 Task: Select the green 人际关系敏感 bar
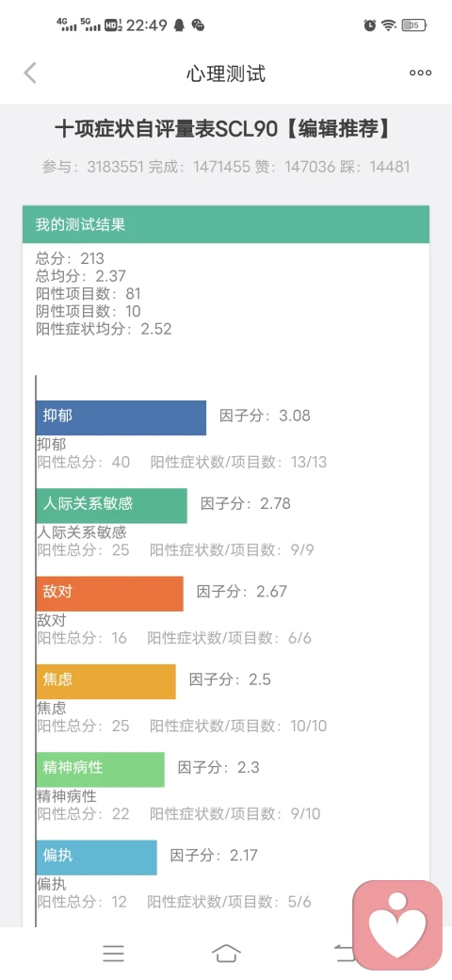(112, 506)
